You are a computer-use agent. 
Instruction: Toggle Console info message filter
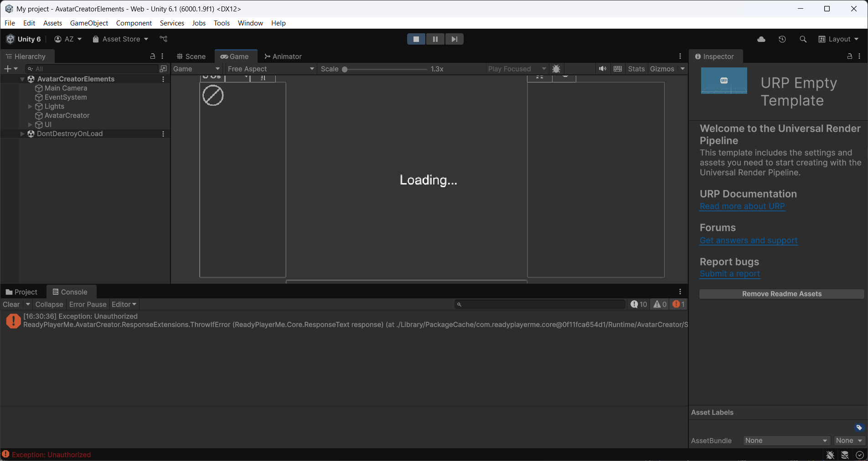pos(639,304)
